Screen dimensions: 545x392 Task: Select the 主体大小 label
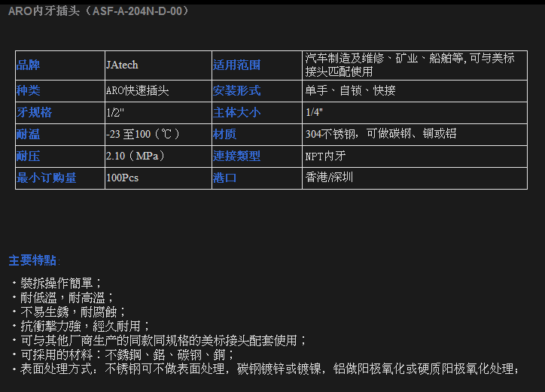point(236,112)
